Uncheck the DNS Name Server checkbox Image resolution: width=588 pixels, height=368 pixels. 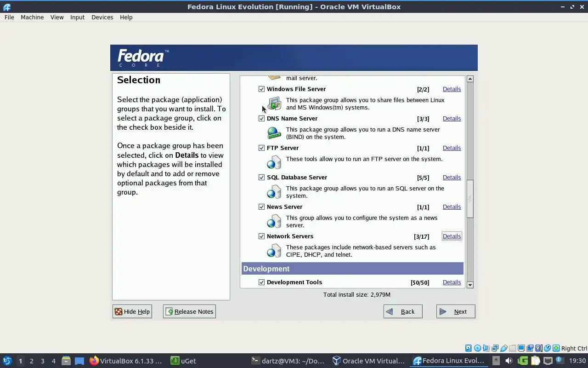pos(261,118)
